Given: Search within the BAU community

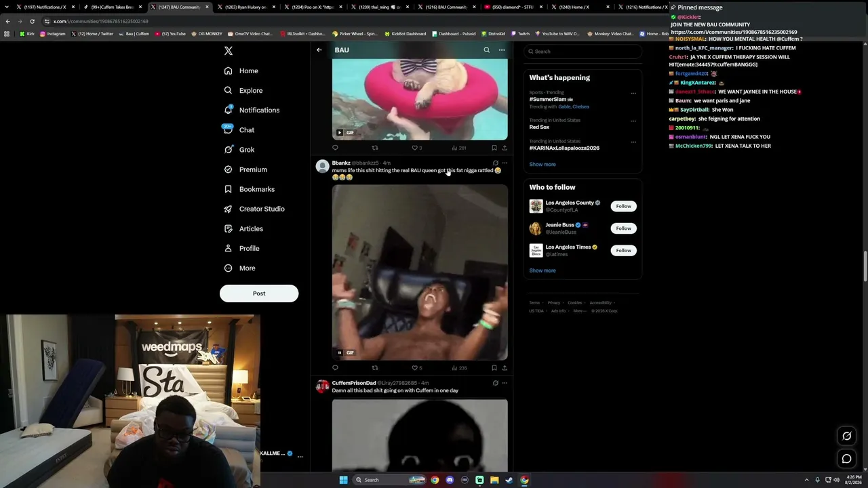Looking at the screenshot, I should (x=486, y=50).
